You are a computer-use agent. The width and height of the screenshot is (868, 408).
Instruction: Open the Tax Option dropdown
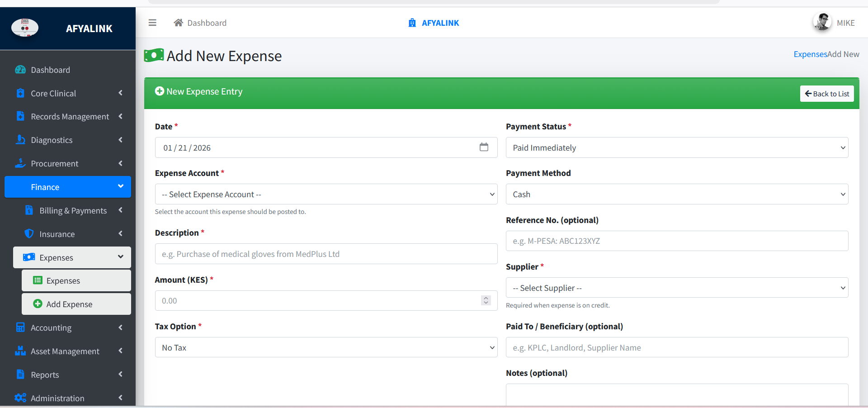tap(326, 347)
